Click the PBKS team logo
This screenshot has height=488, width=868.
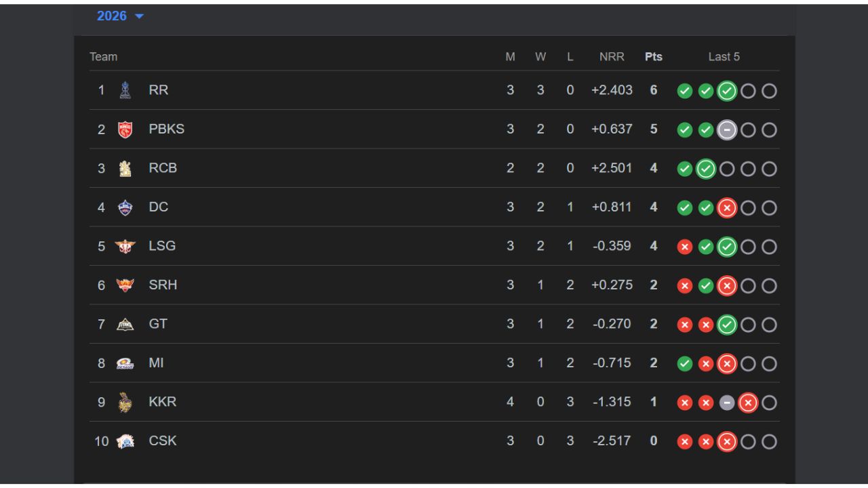pos(125,129)
